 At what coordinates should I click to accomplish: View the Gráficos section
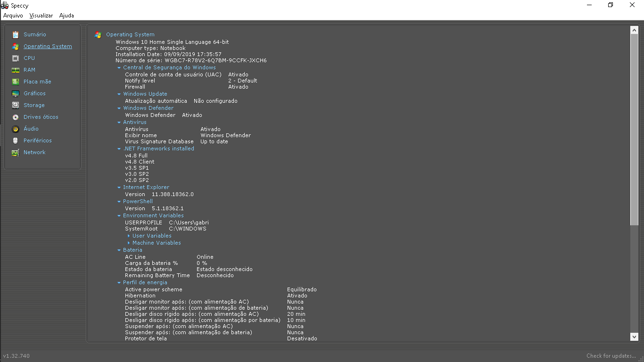click(34, 93)
